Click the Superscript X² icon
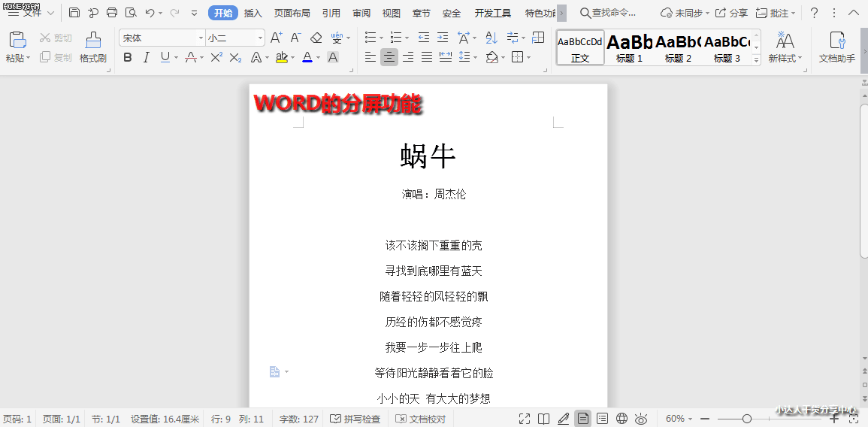 (x=216, y=57)
